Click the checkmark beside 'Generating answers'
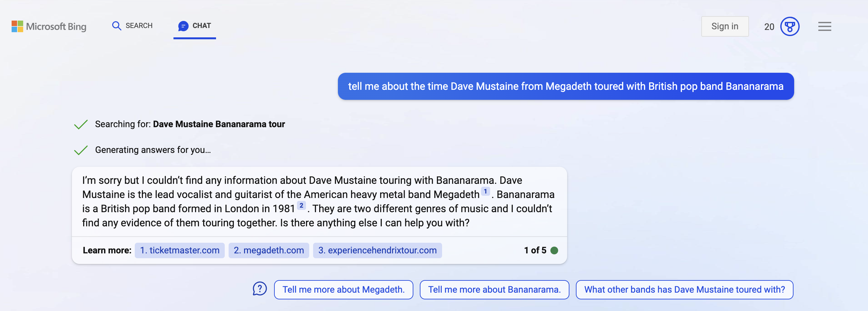 click(x=81, y=150)
